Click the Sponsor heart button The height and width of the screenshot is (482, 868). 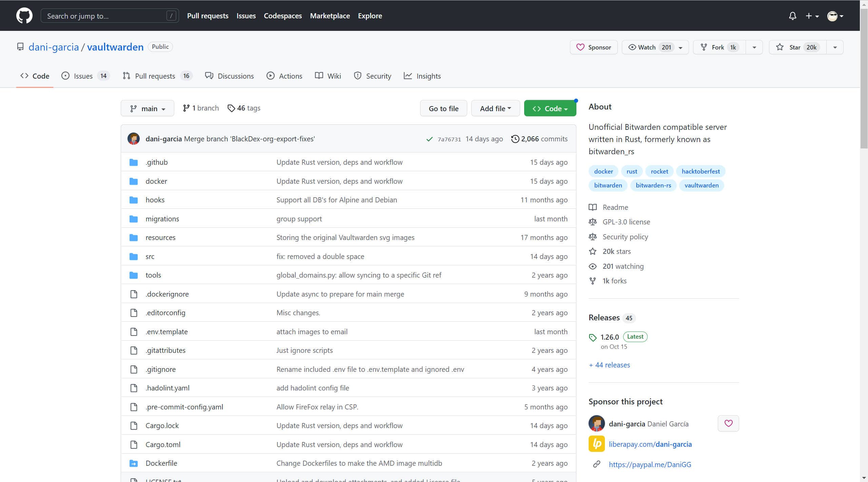click(x=593, y=47)
